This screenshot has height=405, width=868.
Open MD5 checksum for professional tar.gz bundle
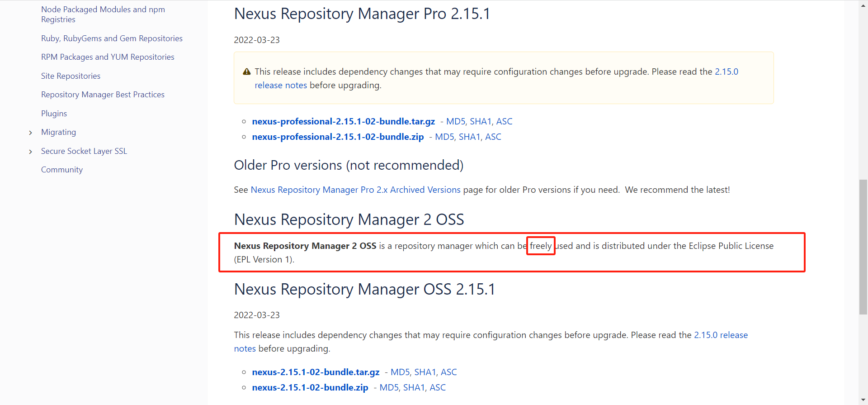coord(456,121)
